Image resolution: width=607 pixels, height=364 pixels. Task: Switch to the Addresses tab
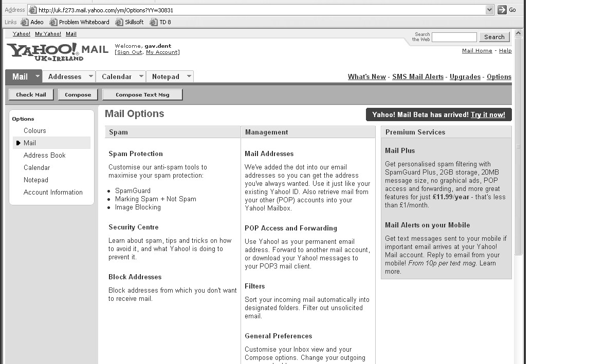coord(65,76)
